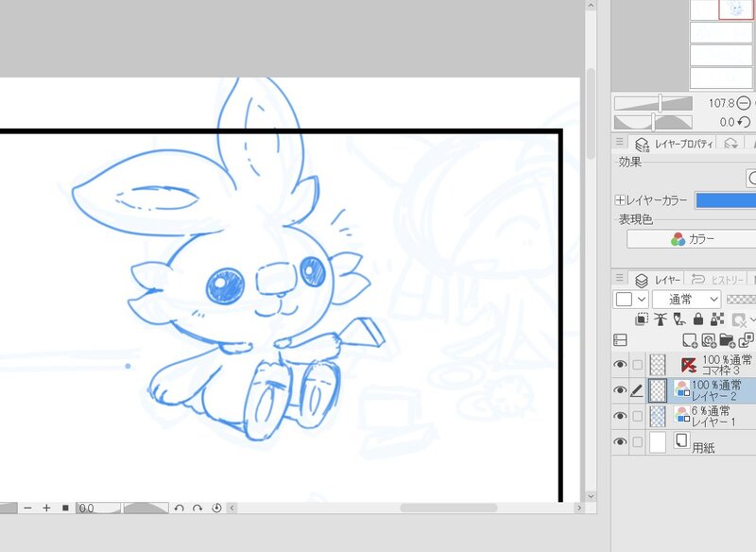756x552 pixels.
Task: Switch to レイヤープロパティ tab
Action: tap(673, 144)
